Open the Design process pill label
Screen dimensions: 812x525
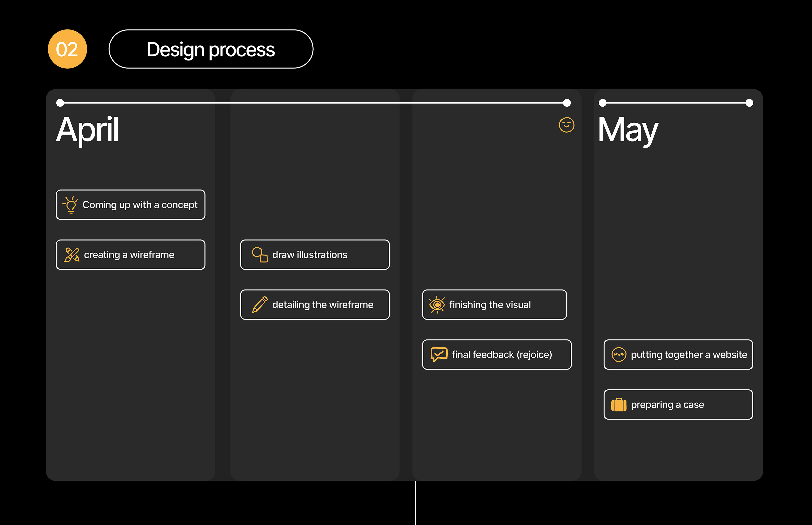[x=211, y=49]
